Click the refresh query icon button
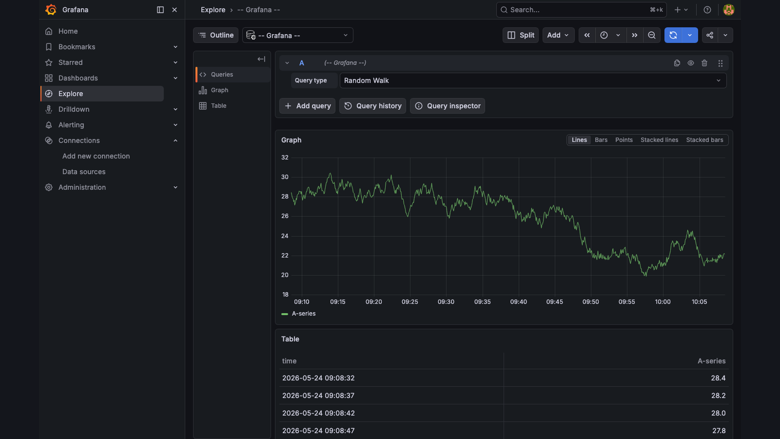Image resolution: width=780 pixels, height=439 pixels. [x=673, y=35]
